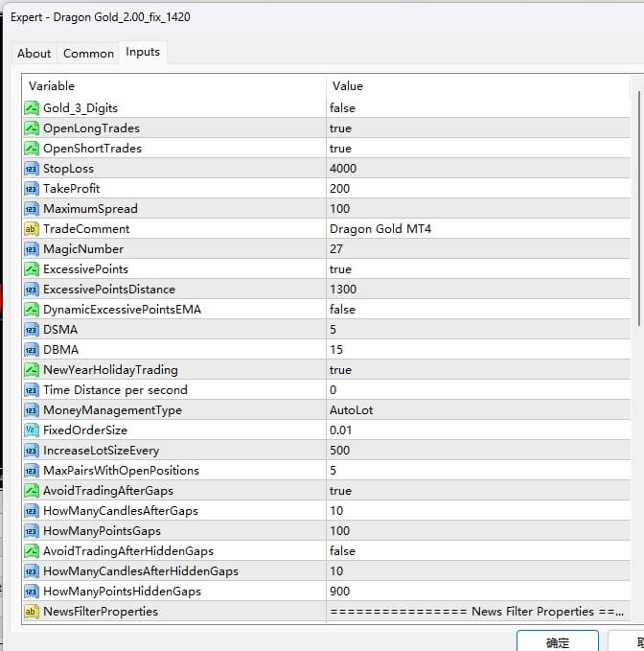644x651 pixels.
Task: Click the ExcessivePointsDistance integer icon
Action: click(32, 290)
